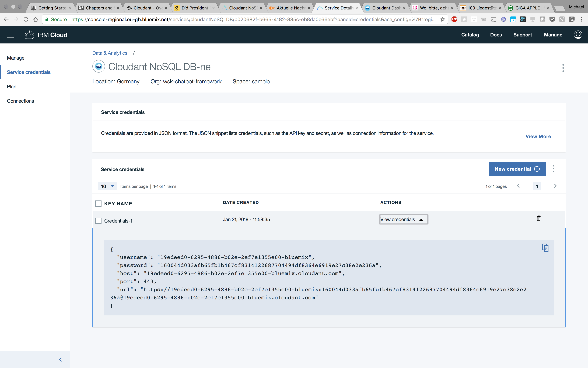Open the hamburger navigation menu

(10, 35)
